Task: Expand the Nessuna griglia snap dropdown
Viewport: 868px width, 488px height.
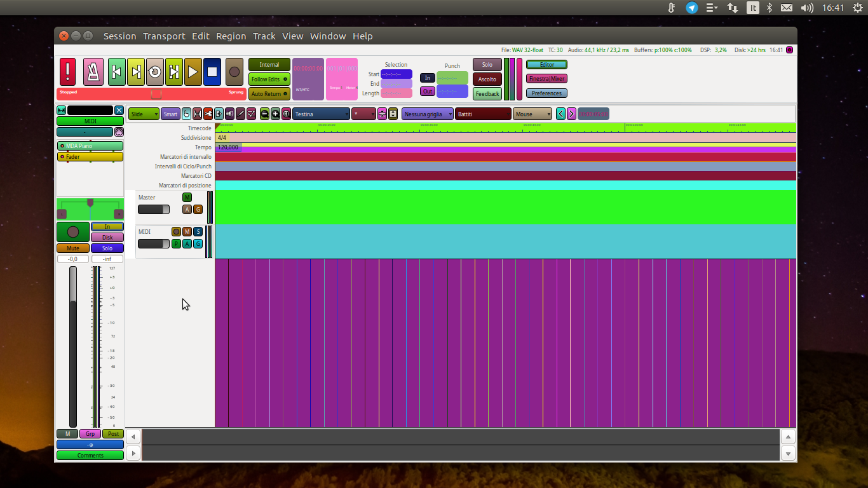Action: coord(427,114)
